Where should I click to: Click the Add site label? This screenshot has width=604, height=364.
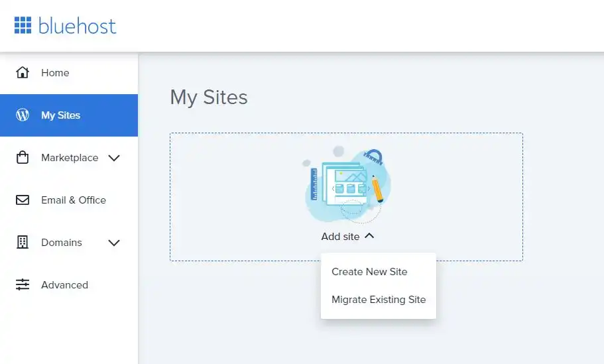[340, 237]
